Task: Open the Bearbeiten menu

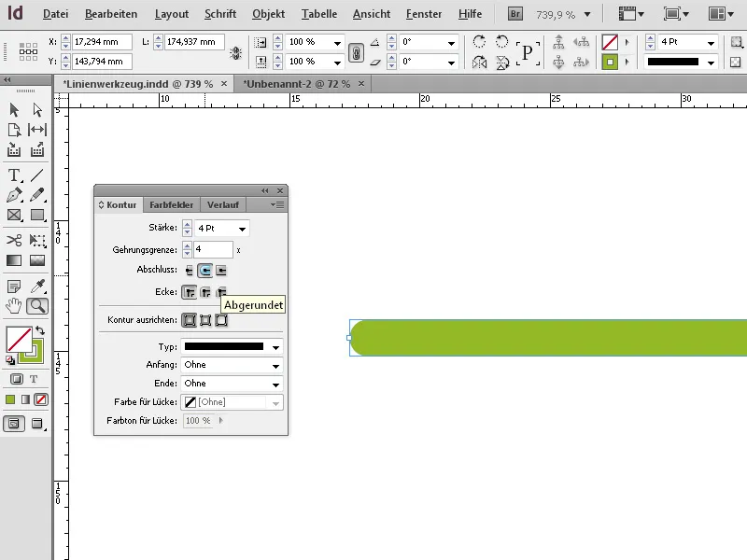Action: pos(111,14)
